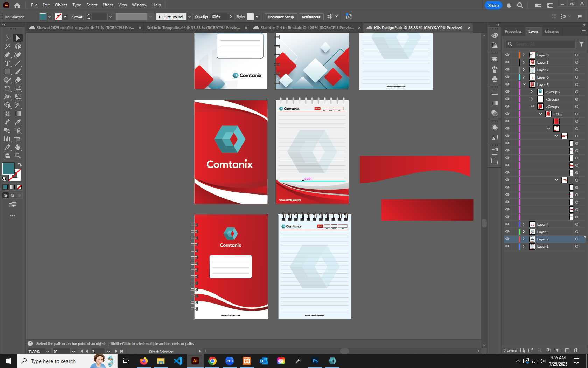
Task: Open the brush definition 5 pt. Round dropdown
Action: 189,17
